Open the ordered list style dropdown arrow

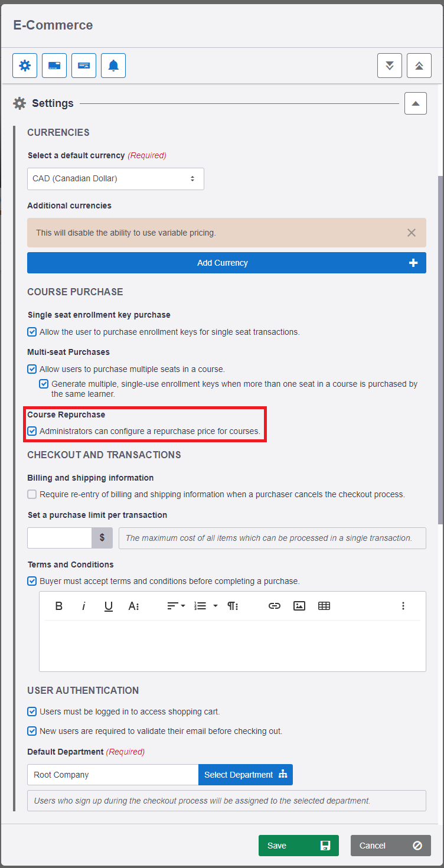[216, 606]
